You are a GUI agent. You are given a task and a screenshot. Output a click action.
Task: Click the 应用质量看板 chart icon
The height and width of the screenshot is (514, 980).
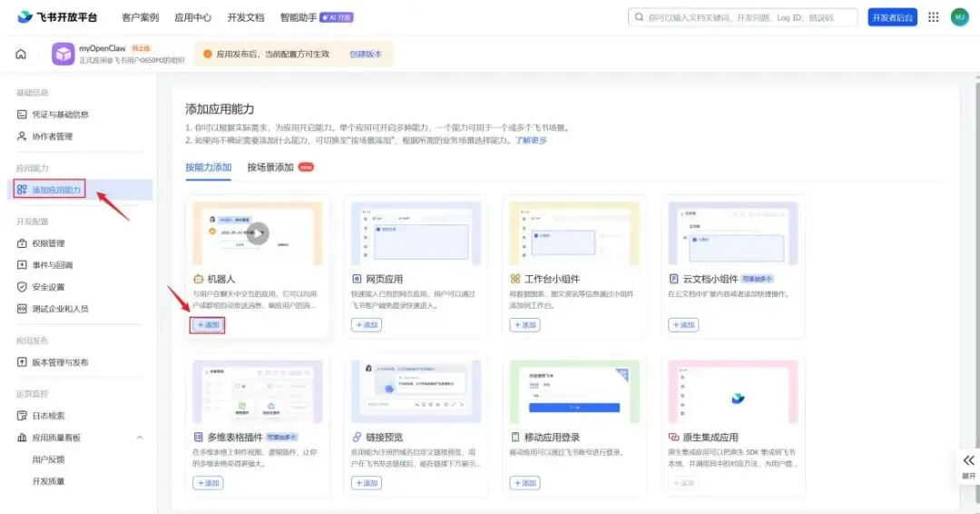22,438
